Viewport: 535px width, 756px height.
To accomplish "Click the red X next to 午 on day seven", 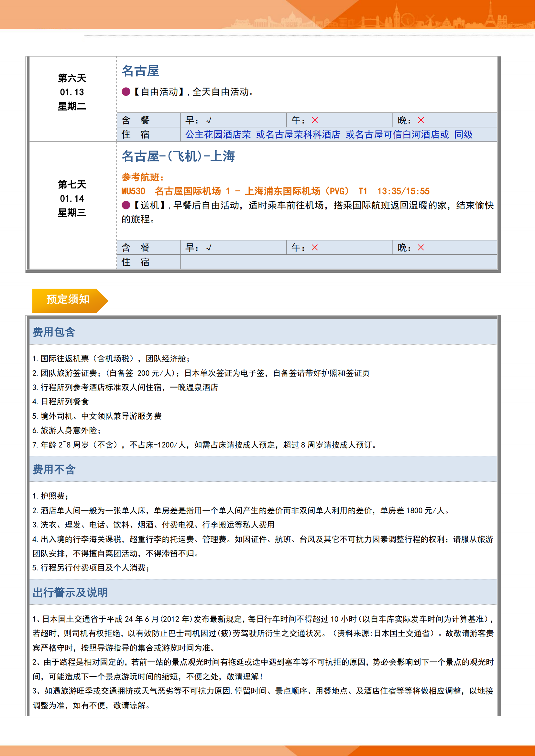I will click(315, 248).
